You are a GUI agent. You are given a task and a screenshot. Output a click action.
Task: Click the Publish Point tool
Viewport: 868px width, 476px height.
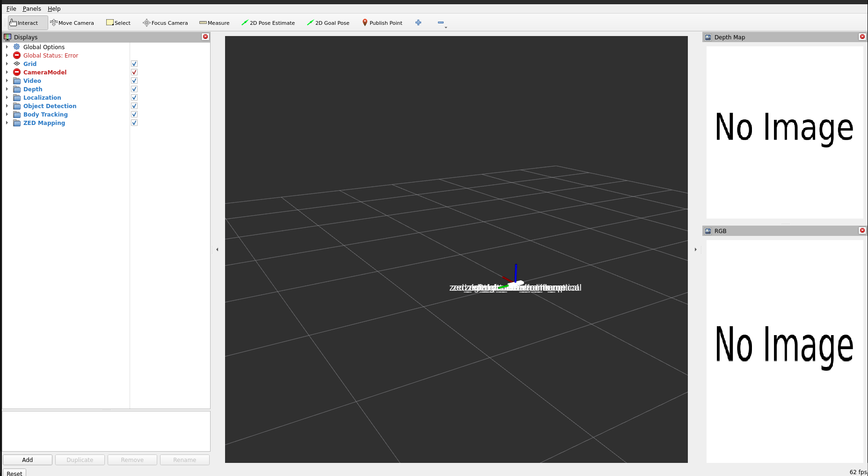[382, 23]
